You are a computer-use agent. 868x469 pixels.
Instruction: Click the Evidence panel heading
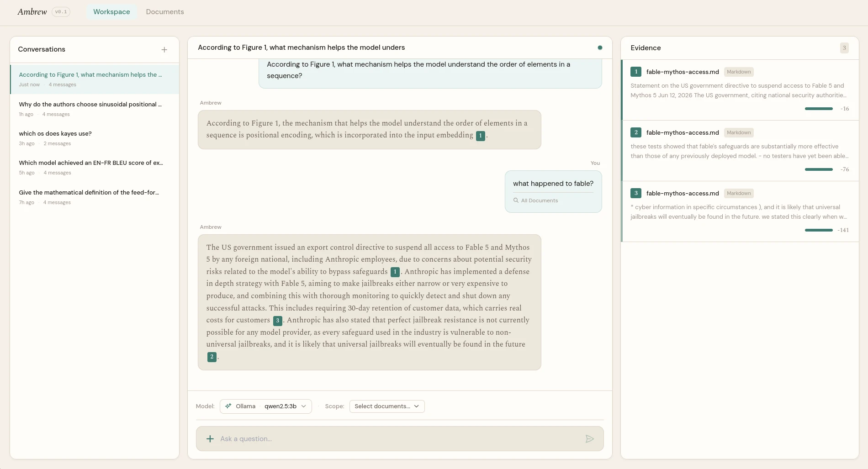[646, 48]
